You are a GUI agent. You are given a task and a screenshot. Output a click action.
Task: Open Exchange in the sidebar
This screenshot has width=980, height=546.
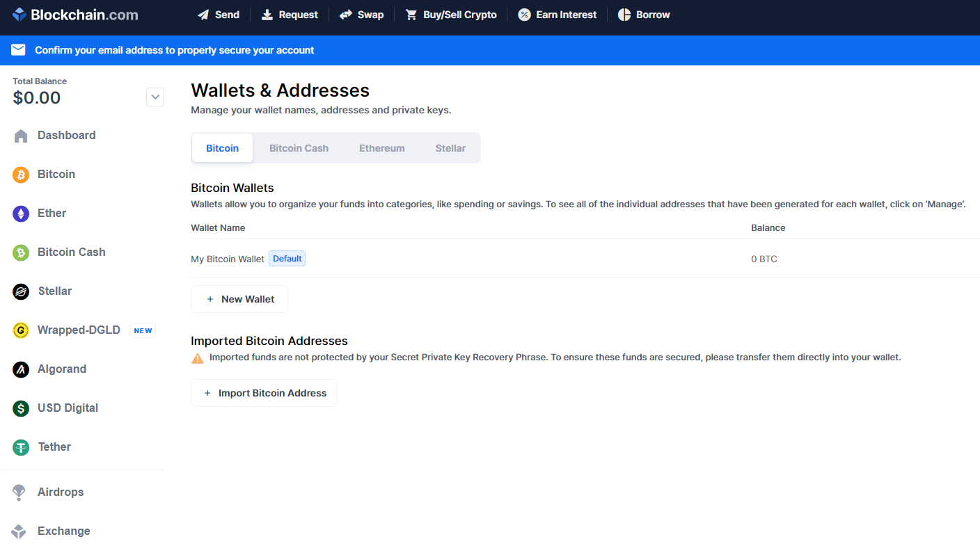64,531
